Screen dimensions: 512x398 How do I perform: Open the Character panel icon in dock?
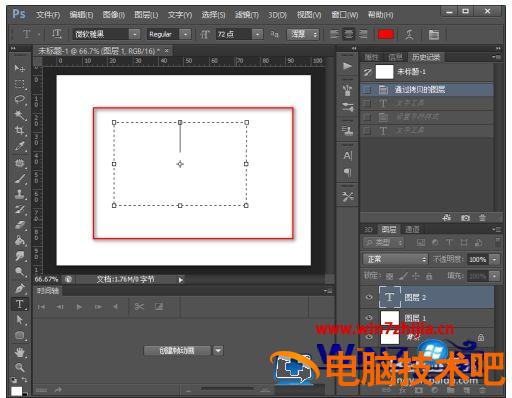coord(347,156)
